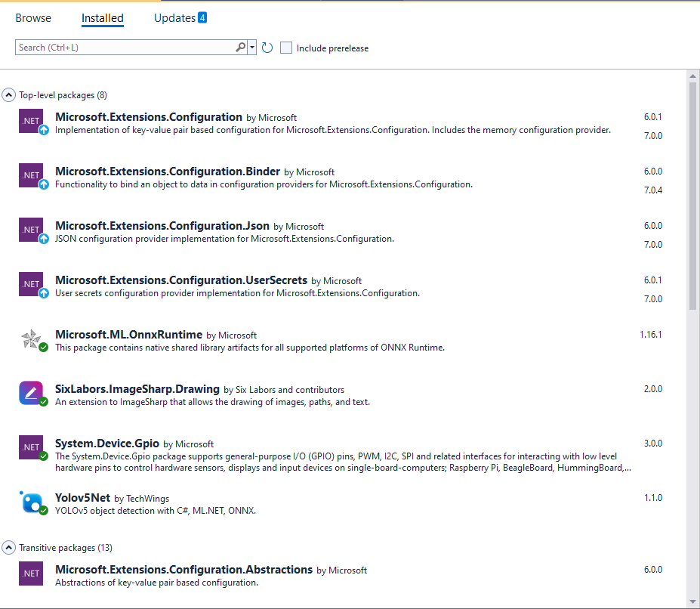Click the refresh icon beside search box

click(x=267, y=48)
